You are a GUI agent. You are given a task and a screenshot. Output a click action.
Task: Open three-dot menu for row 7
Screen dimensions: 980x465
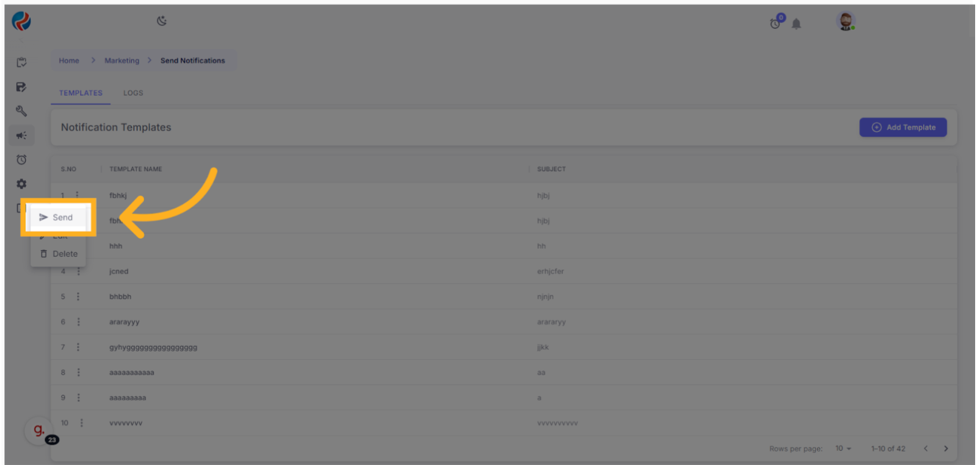point(78,347)
